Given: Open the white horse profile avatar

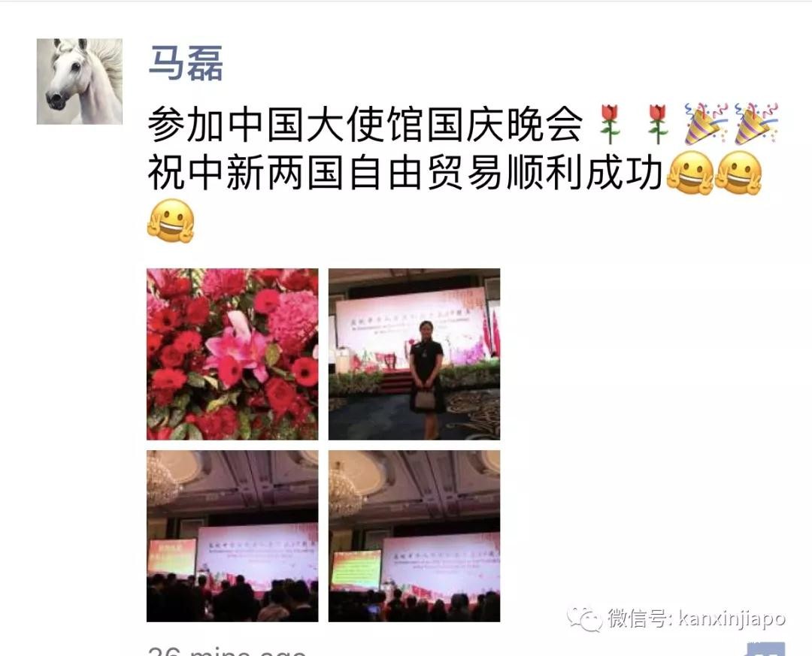Looking at the screenshot, I should point(80,81).
